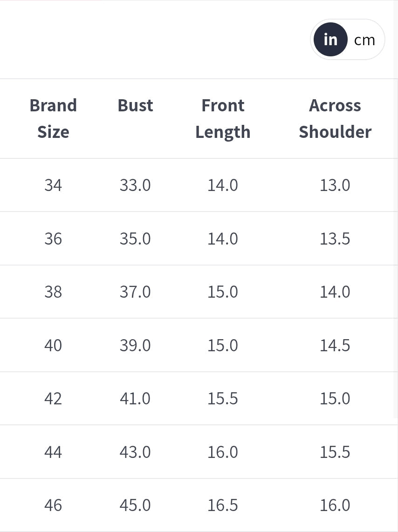Select brand size 34 row
Viewport: 398px width, 532px height.
tap(53, 185)
